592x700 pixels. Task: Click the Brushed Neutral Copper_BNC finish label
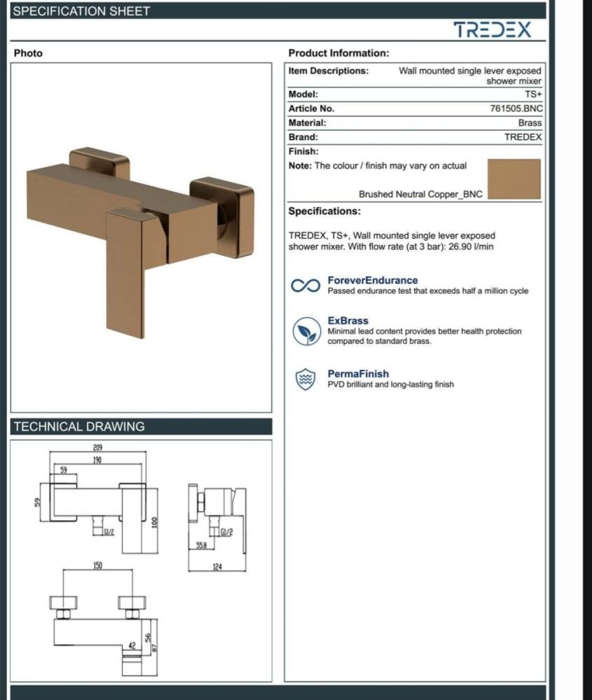click(x=420, y=194)
